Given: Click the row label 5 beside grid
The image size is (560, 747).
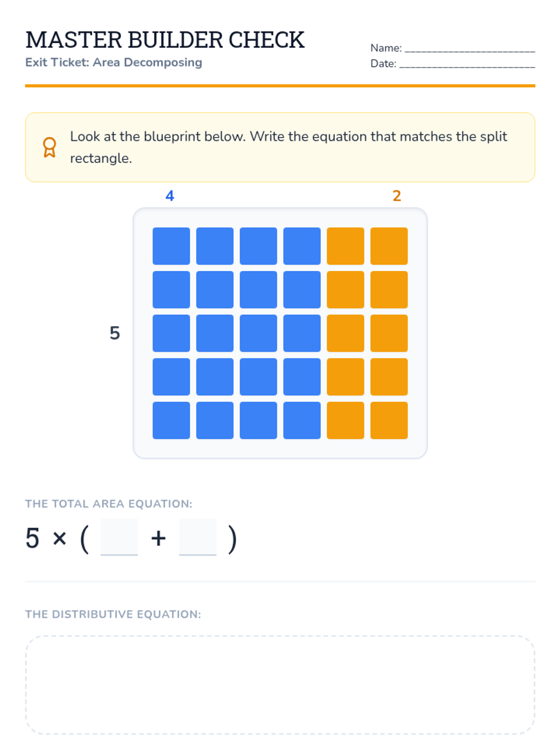Looking at the screenshot, I should click(115, 333).
